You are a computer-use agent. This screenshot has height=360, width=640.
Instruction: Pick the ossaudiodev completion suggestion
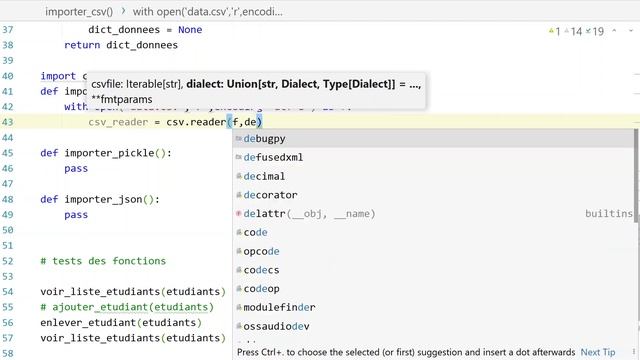(434, 327)
